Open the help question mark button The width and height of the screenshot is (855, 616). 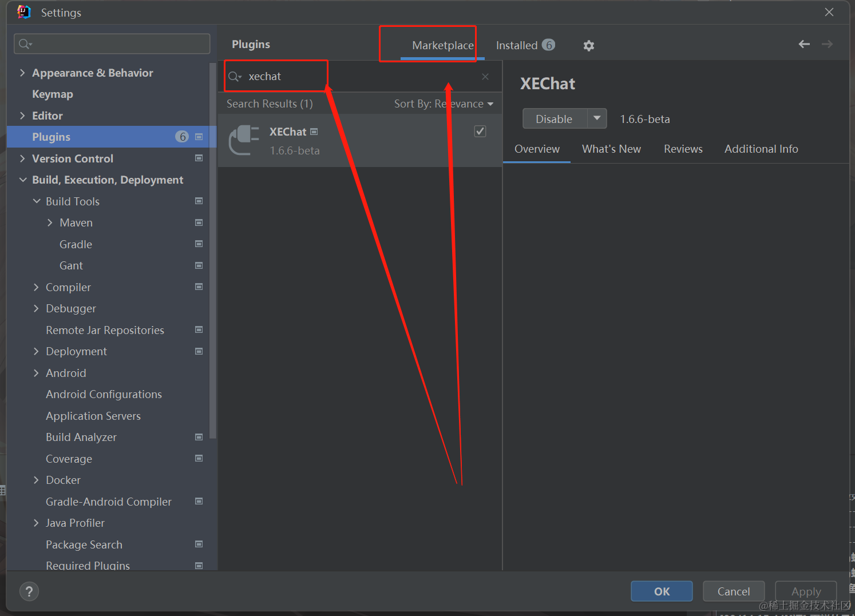(x=29, y=591)
